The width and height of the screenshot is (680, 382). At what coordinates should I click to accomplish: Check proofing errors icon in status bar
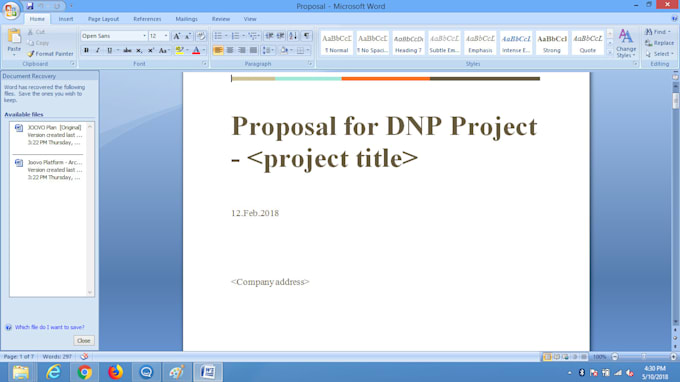point(84,356)
